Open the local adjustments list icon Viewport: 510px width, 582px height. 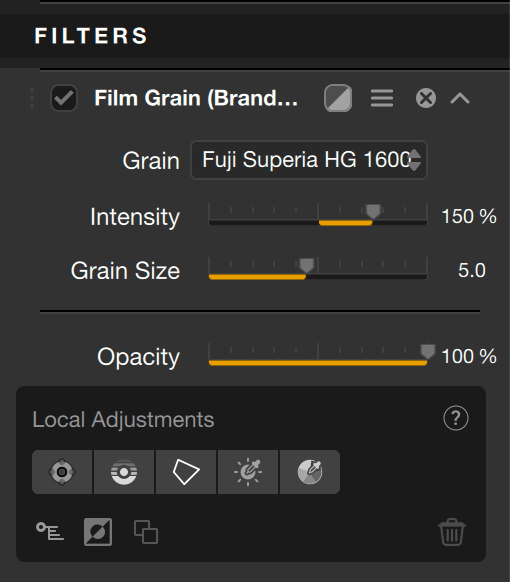coord(50,532)
